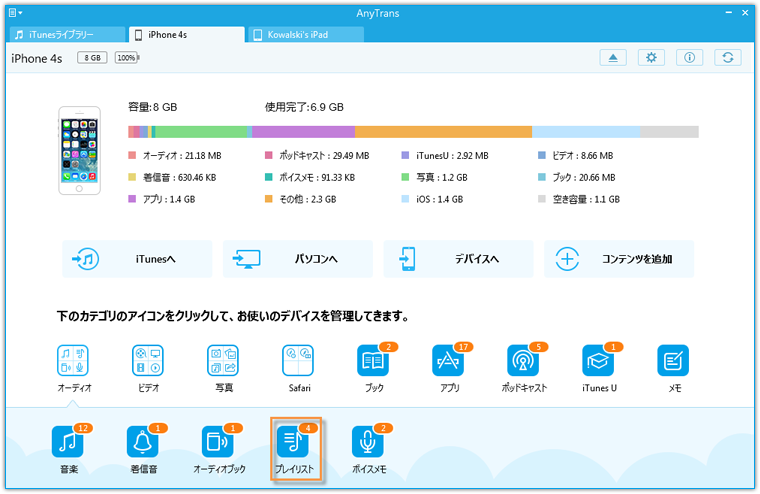Open the ビデオ category icon

tap(148, 361)
